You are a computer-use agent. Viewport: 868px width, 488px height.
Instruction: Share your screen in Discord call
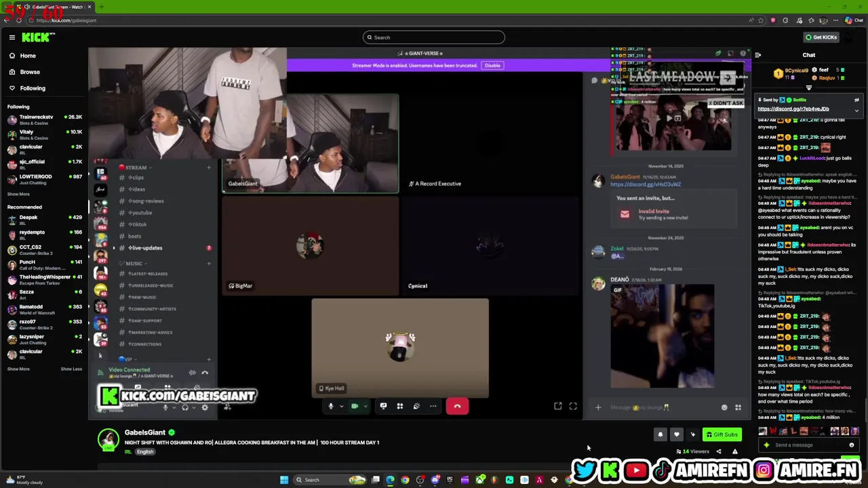coord(383,406)
